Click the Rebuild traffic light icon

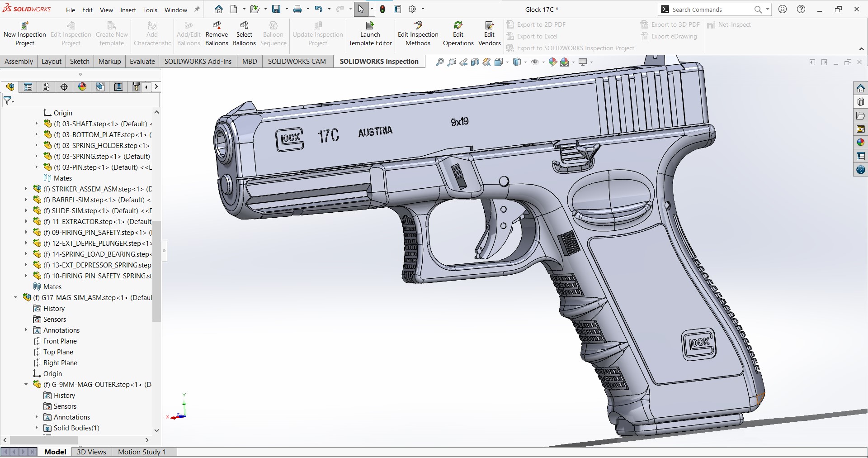pyautogui.click(x=382, y=9)
